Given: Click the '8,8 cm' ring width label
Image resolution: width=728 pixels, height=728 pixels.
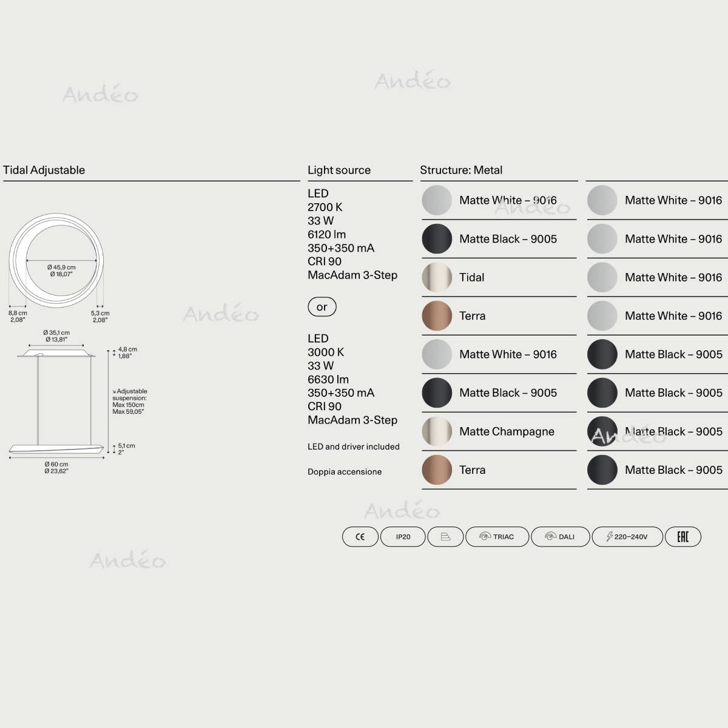Looking at the screenshot, I should pos(18,313).
